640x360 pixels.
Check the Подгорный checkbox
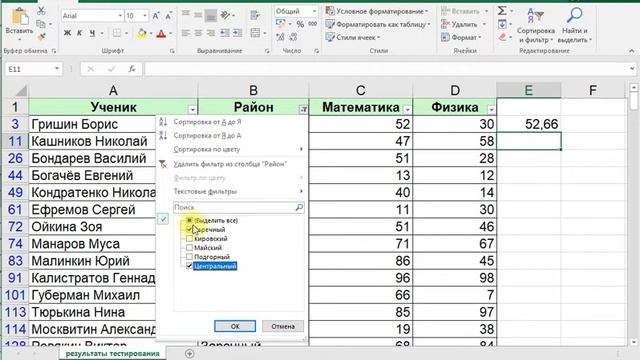(x=189, y=257)
